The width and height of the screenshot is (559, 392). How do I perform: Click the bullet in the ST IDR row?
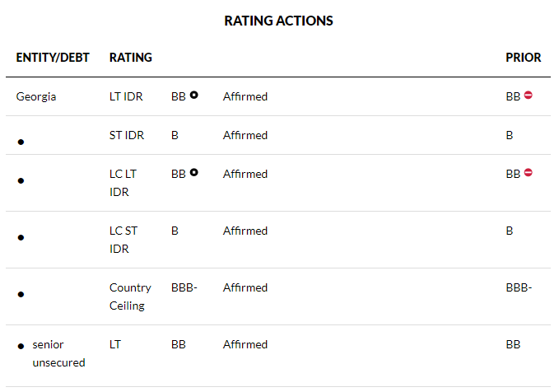pyautogui.click(x=21, y=142)
